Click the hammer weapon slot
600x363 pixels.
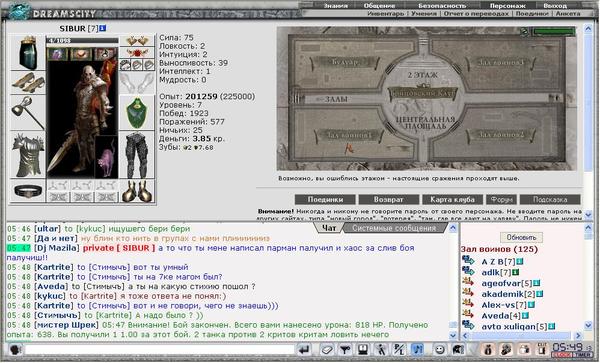click(x=28, y=112)
